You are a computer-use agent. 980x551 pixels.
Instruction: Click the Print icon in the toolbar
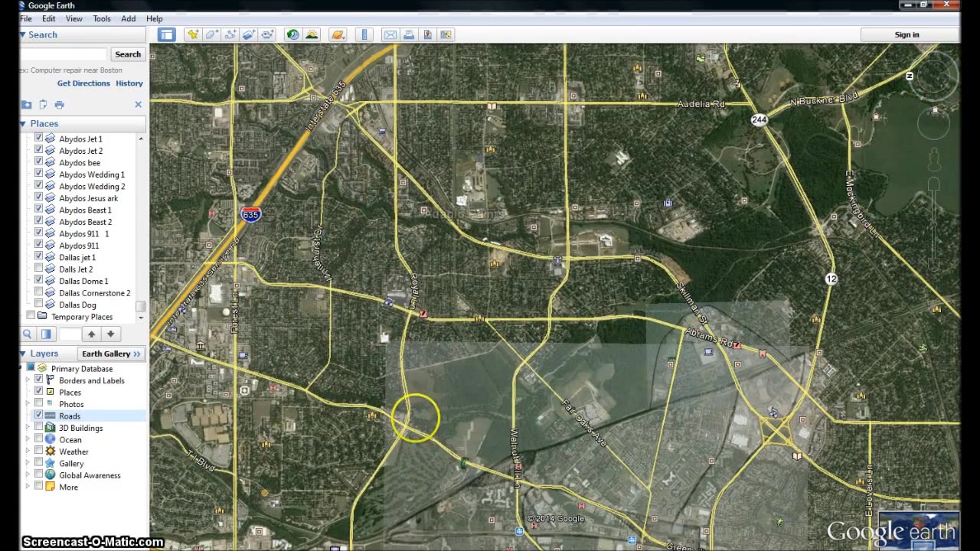409,34
